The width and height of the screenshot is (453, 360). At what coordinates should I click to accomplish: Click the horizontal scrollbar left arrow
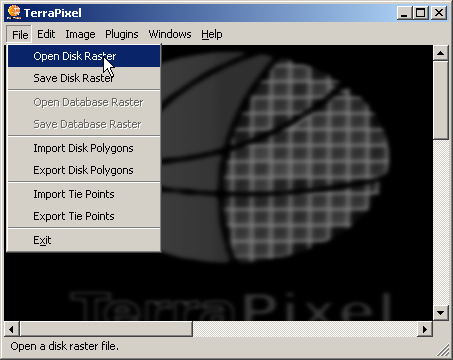pyautogui.click(x=12, y=329)
